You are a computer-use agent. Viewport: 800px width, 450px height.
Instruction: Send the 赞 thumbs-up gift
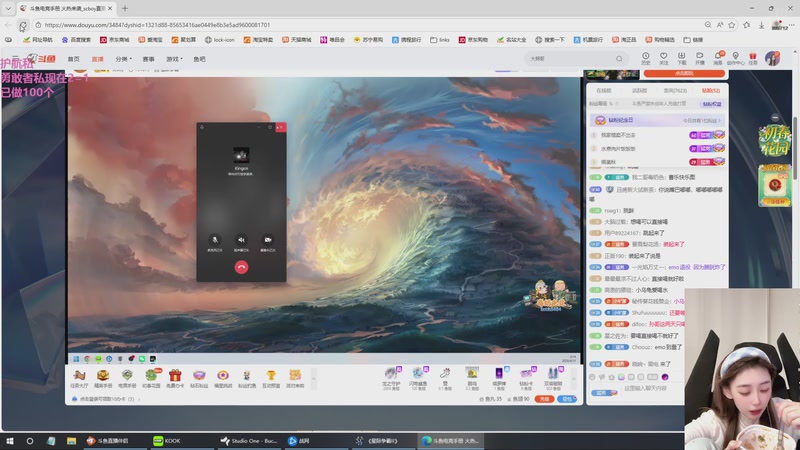[x=445, y=378]
